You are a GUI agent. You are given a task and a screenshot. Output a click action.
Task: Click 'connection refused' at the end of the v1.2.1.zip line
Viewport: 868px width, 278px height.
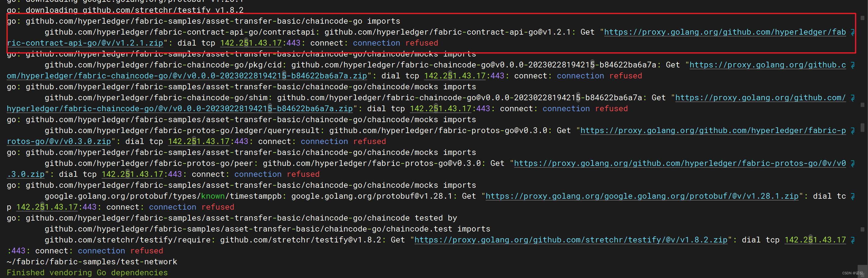[396, 43]
